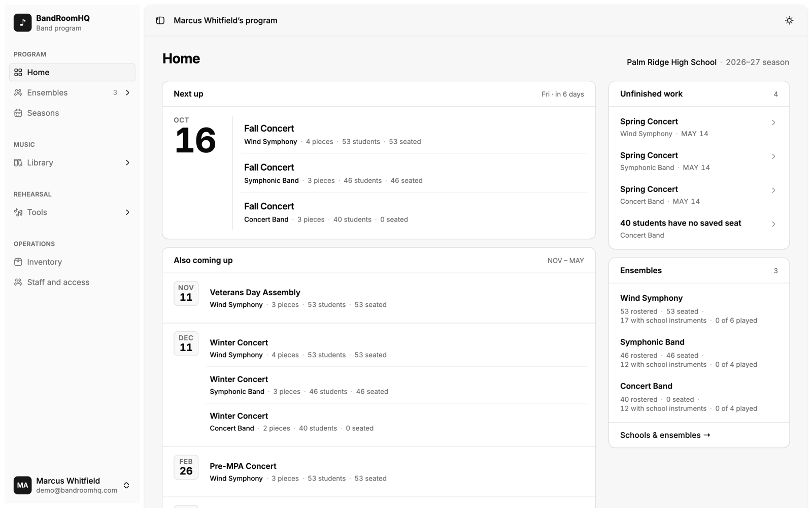Open Staff and access page
Screen dimensions: 812x508
[x=72, y=282]
